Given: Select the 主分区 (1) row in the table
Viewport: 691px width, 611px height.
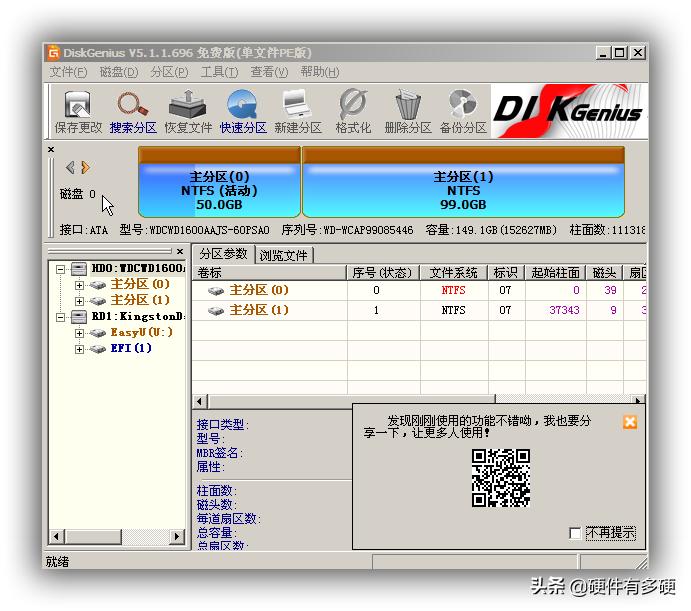Looking at the screenshot, I should point(259,311).
